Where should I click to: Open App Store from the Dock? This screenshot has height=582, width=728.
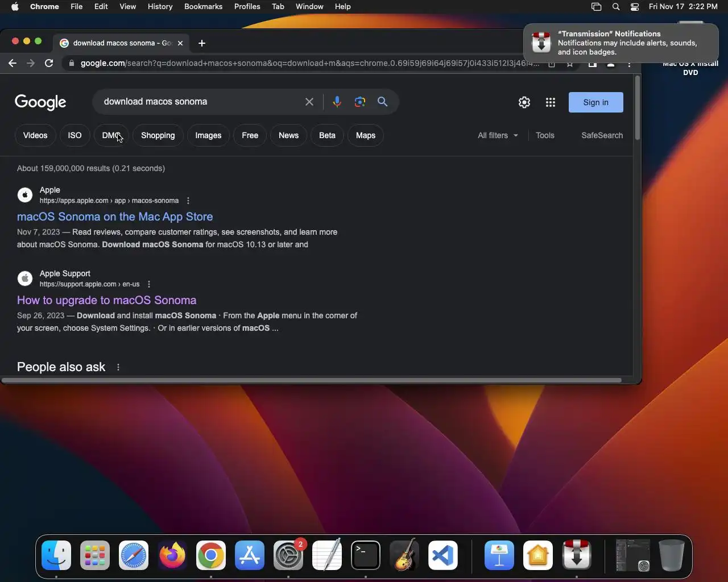250,555
